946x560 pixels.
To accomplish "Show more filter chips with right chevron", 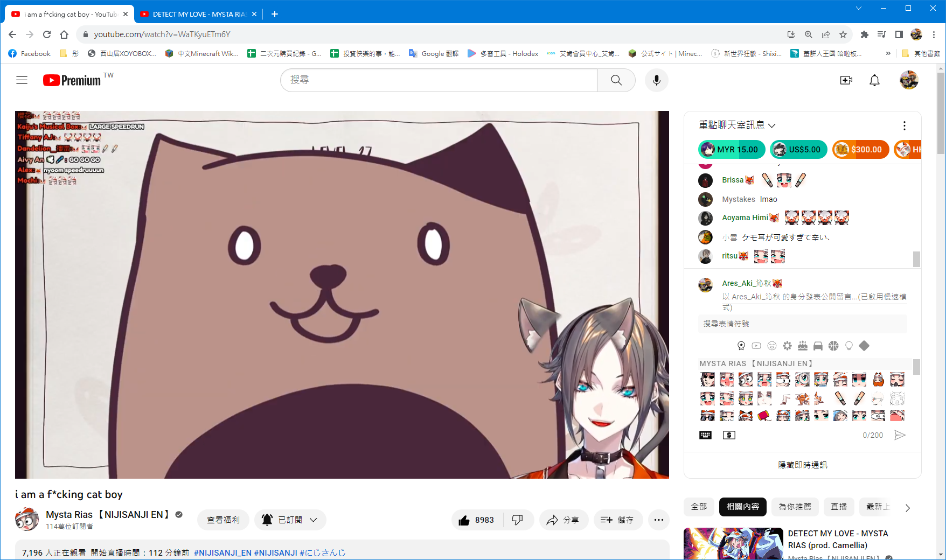I will click(x=908, y=508).
